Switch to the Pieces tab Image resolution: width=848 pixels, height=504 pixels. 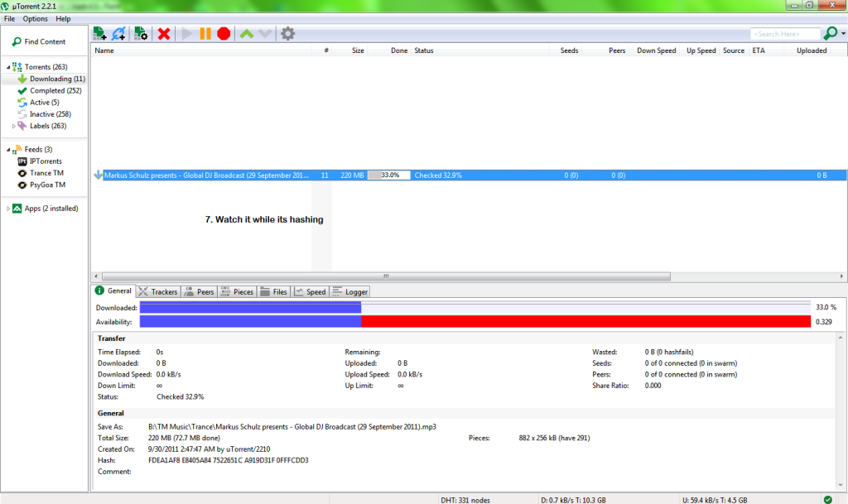pos(237,291)
